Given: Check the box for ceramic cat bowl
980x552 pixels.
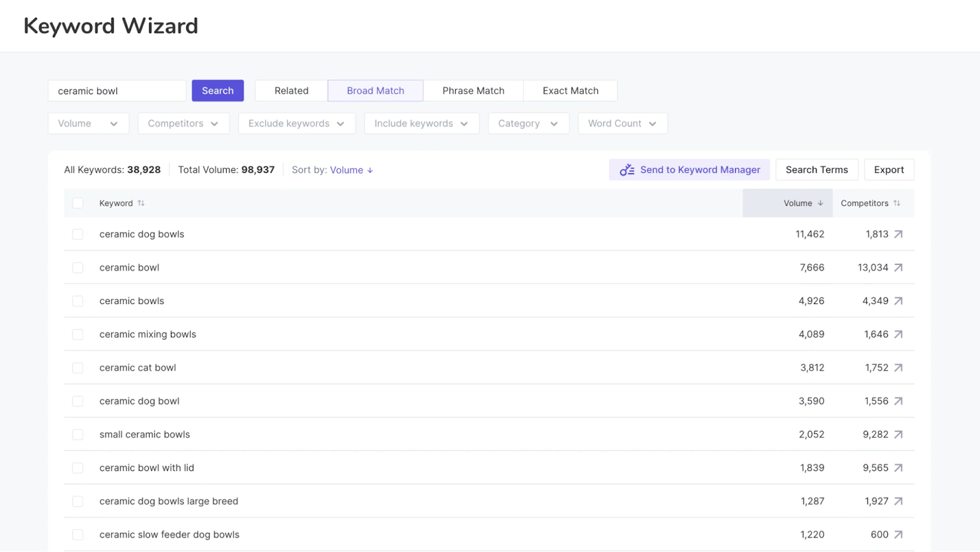Looking at the screenshot, I should [x=78, y=368].
